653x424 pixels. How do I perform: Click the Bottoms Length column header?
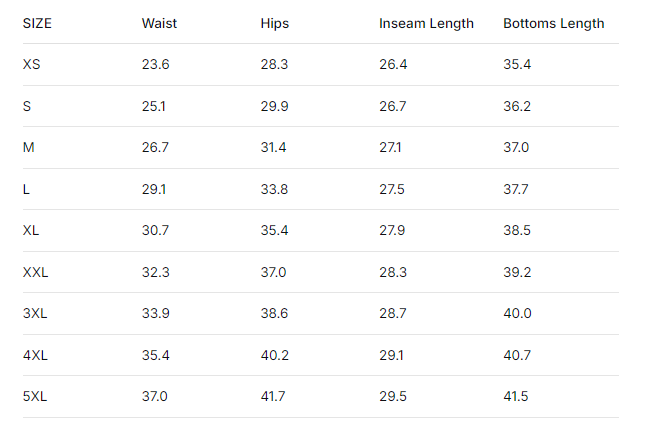553,23
